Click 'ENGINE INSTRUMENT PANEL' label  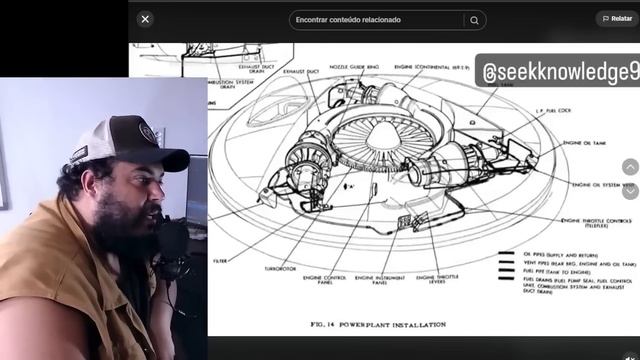pos(380,280)
